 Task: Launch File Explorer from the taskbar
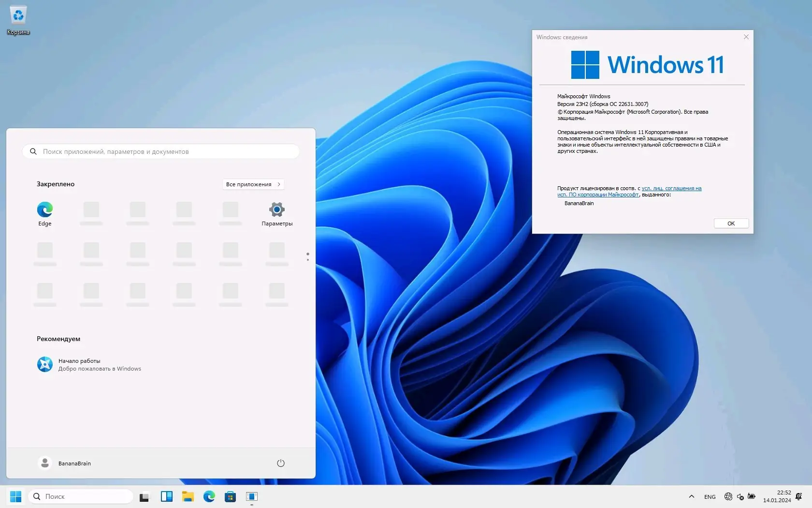click(x=188, y=496)
